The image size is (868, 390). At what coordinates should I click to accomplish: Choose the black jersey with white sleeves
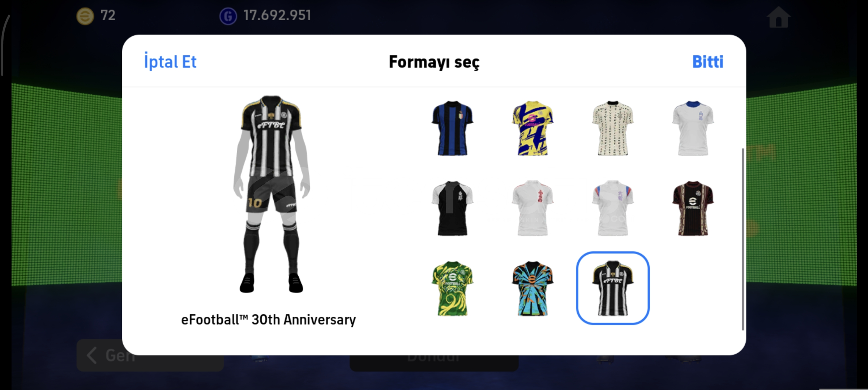tap(452, 208)
